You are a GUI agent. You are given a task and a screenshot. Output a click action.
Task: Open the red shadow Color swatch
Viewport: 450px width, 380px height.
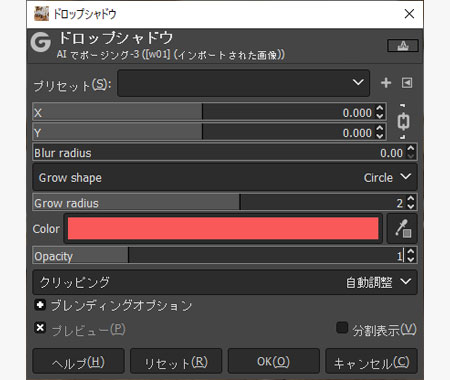[x=223, y=229]
